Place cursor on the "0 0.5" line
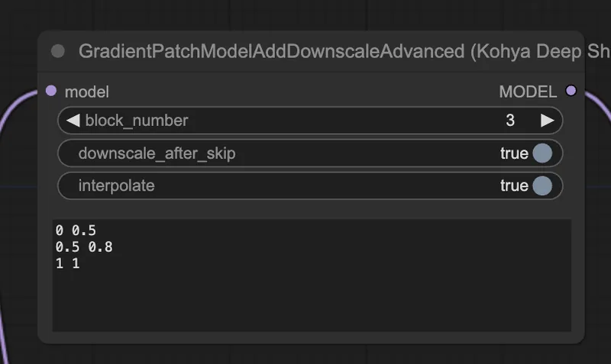Screen dimensions: 611x364 (76, 230)
